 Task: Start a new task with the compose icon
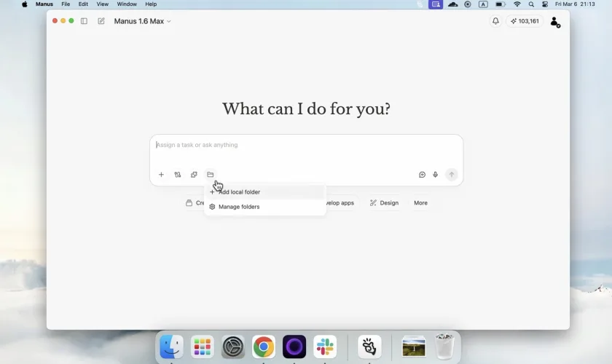pos(101,21)
